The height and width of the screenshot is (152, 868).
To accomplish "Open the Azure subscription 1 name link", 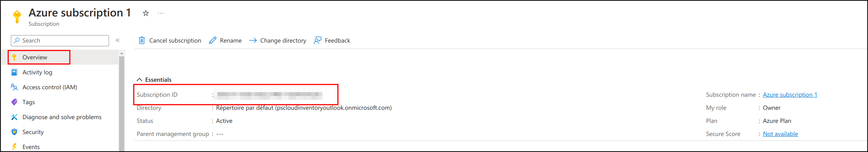I will 790,94.
